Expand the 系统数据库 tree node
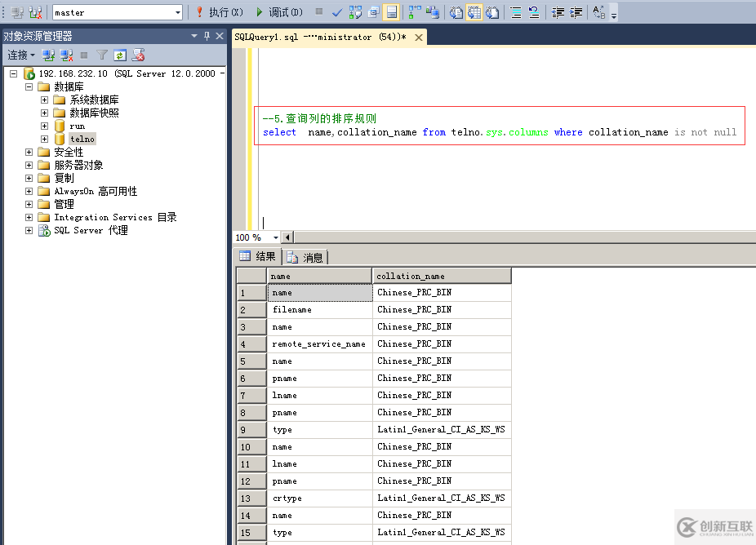Screen dimensions: 756x545 (45, 100)
